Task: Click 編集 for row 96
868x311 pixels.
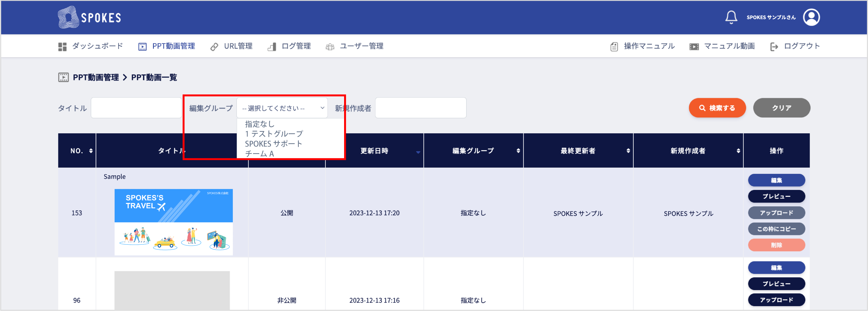Action: 776,267
